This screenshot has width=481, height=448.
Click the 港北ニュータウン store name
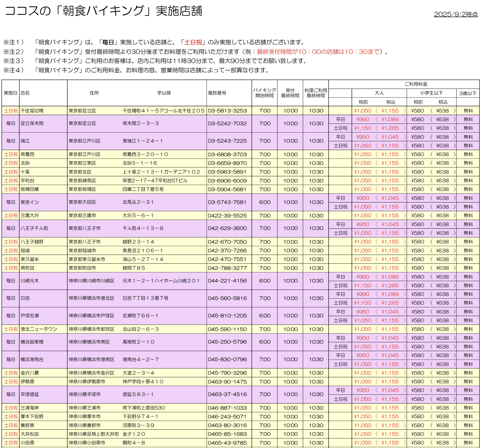coord(39,329)
